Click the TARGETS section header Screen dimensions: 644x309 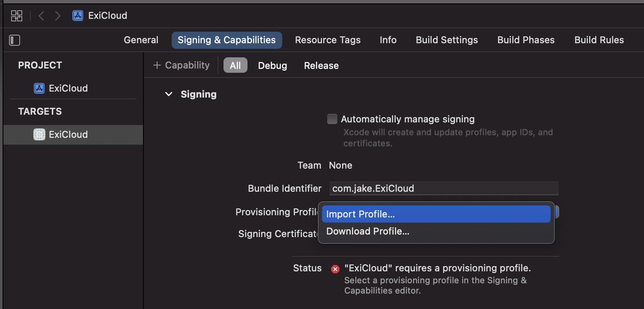coord(40,112)
